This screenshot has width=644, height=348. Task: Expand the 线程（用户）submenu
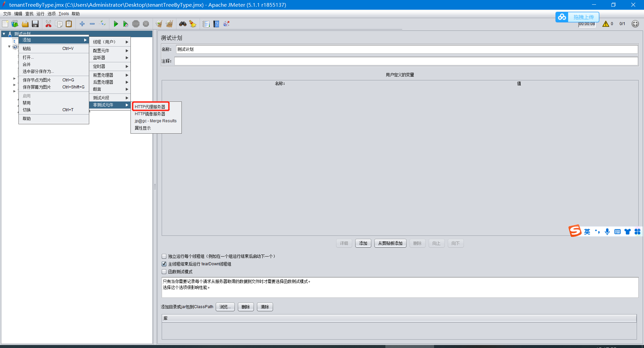pos(110,42)
